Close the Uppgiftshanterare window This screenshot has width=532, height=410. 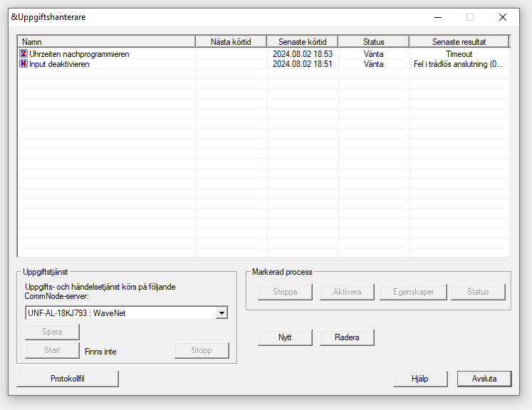503,17
